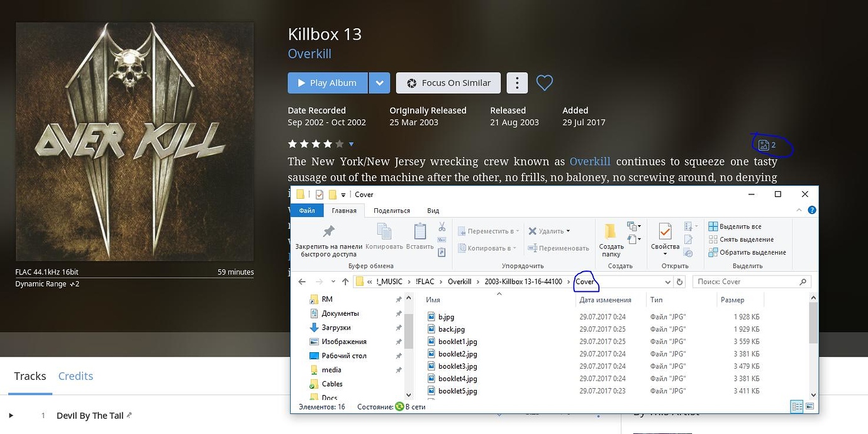This screenshot has height=434, width=868.
Task: Go back with Explorer back arrow
Action: click(303, 282)
